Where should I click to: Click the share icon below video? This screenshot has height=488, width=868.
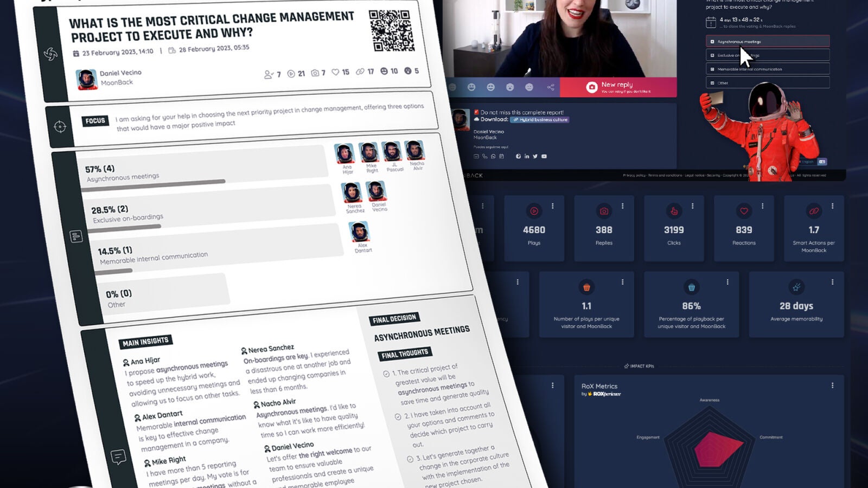click(551, 87)
